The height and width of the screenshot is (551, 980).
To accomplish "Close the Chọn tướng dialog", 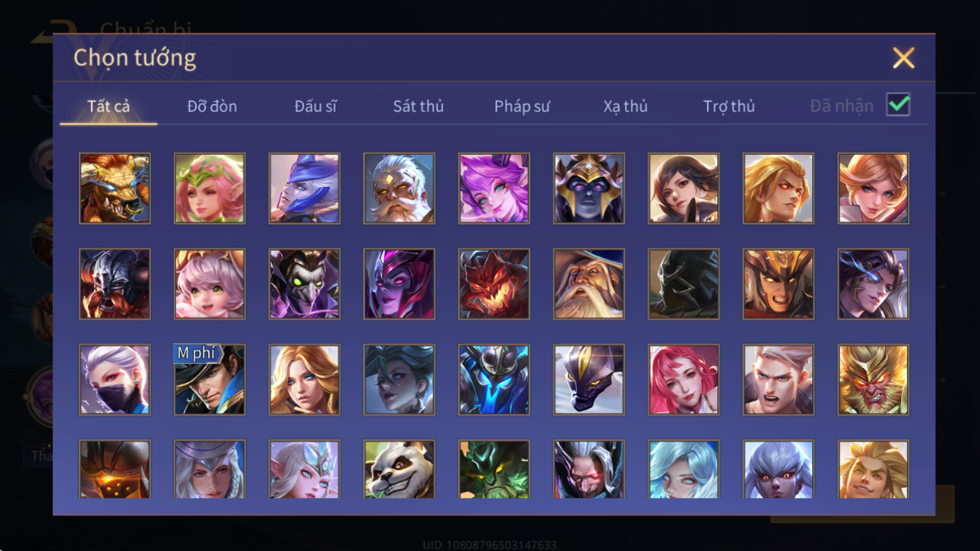I will click(903, 58).
